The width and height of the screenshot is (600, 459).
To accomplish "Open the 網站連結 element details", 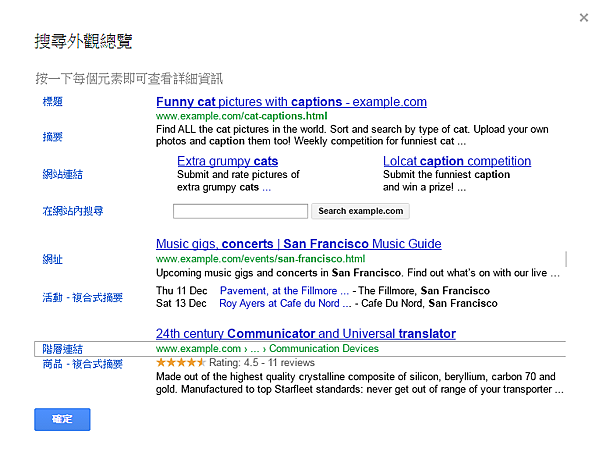I will (x=62, y=174).
